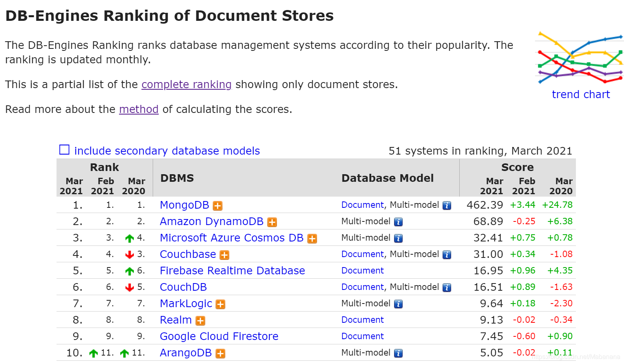Screen dimensions: 624x364
Task: Open the trend chart thumbnail image
Action: tap(580, 57)
